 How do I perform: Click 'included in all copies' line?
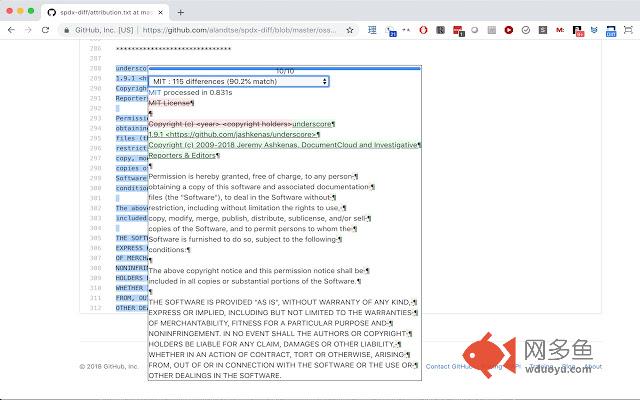coord(252,281)
